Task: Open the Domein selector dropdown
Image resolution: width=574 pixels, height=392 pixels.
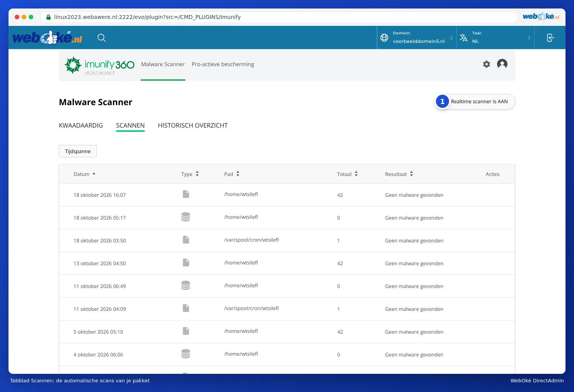Action: (x=417, y=37)
